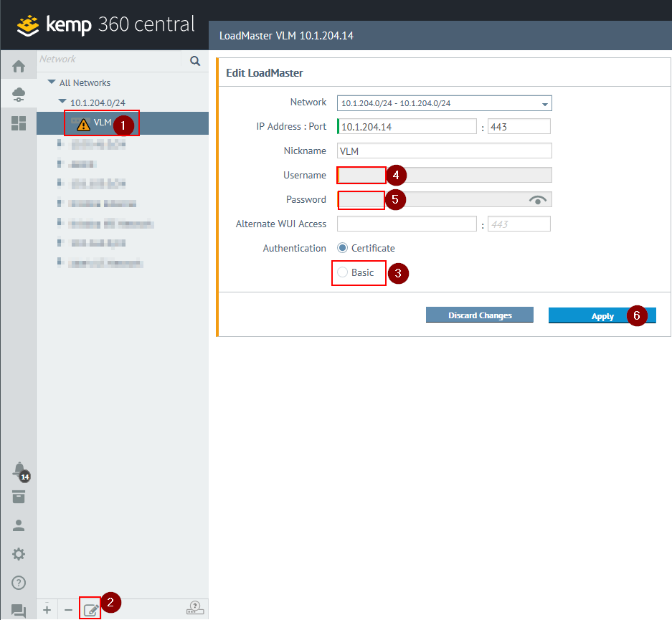Click the Discard Changes button
Screen dimensions: 672x620
pyautogui.click(x=480, y=315)
